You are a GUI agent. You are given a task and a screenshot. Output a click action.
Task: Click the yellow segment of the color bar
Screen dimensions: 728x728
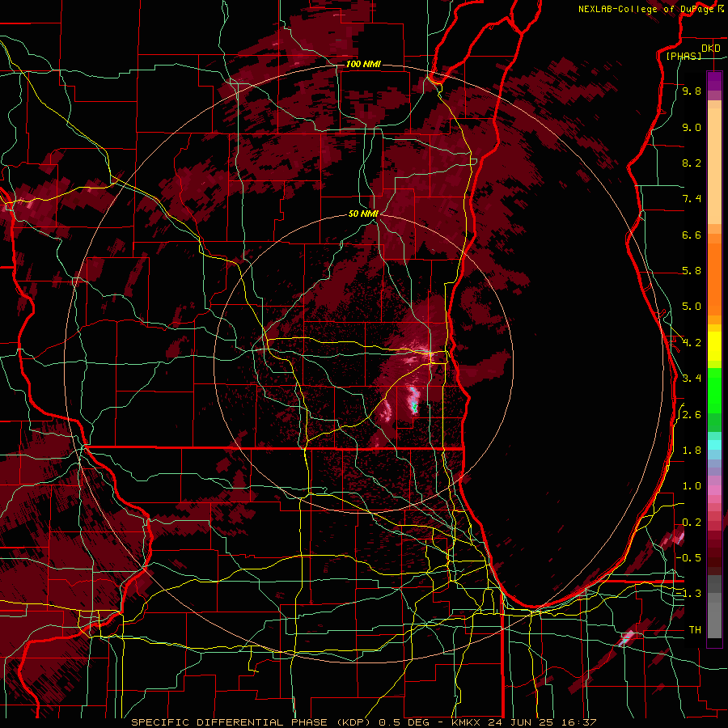click(x=714, y=346)
